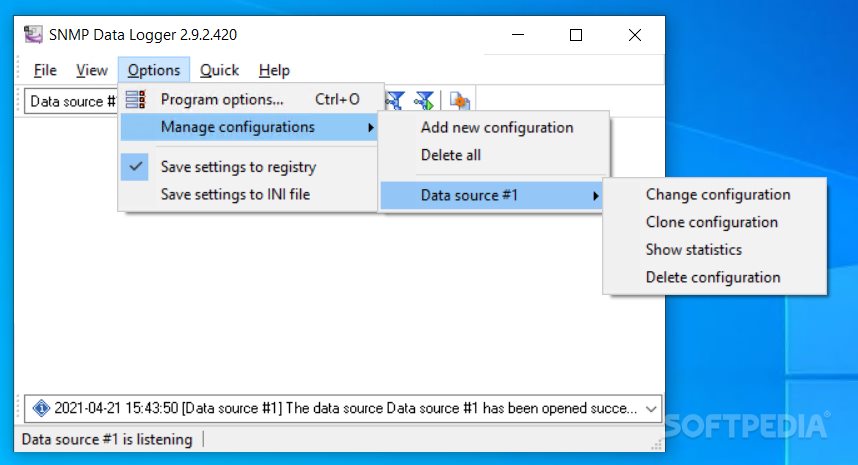858x465 pixels.
Task: Click the Program options list icon
Action: click(x=136, y=100)
